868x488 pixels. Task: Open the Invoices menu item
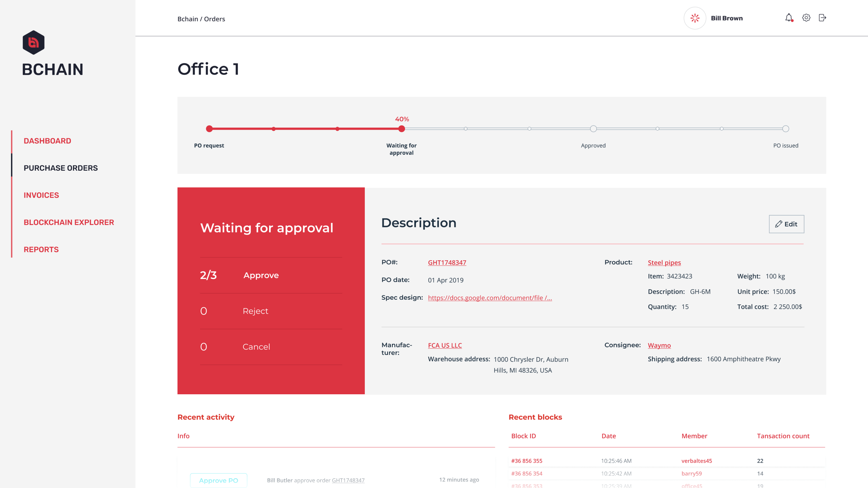41,195
